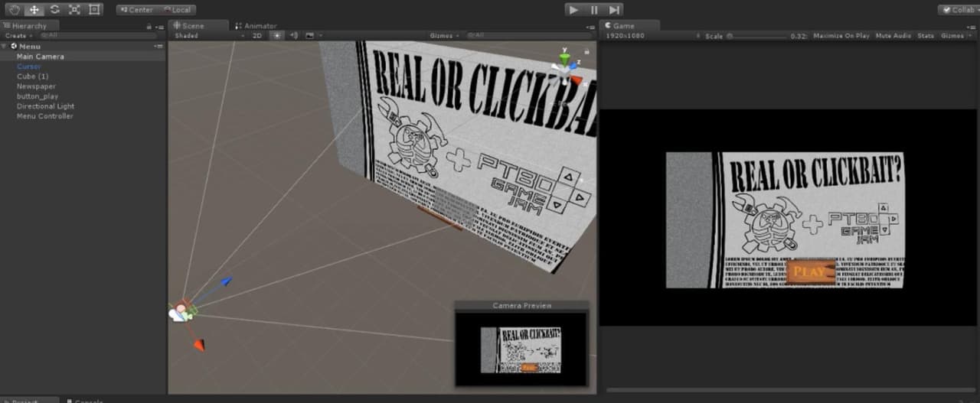Viewport: 980px width, 403px height.
Task: Select the Rotate tool
Action: pos(54,10)
